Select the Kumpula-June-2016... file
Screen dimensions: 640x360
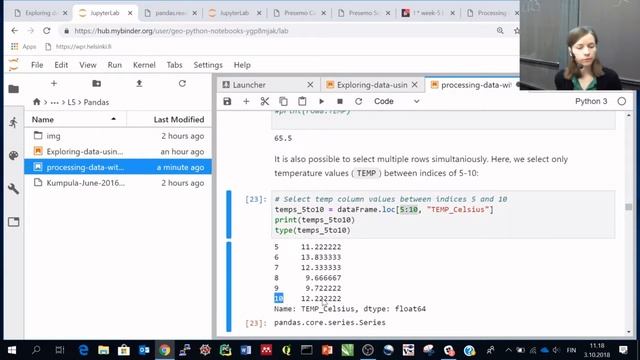click(x=118, y=183)
